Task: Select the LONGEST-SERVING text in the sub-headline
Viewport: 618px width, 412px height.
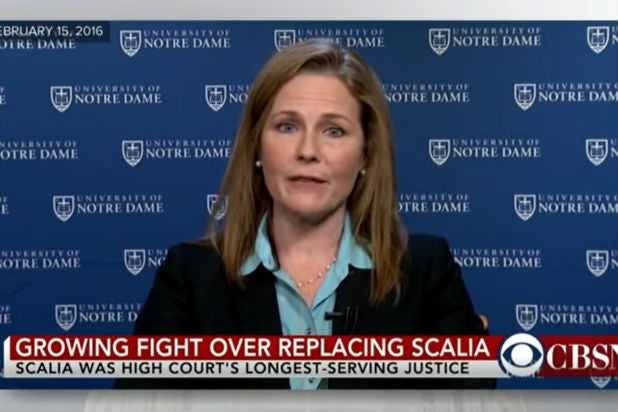Action: click(x=323, y=368)
